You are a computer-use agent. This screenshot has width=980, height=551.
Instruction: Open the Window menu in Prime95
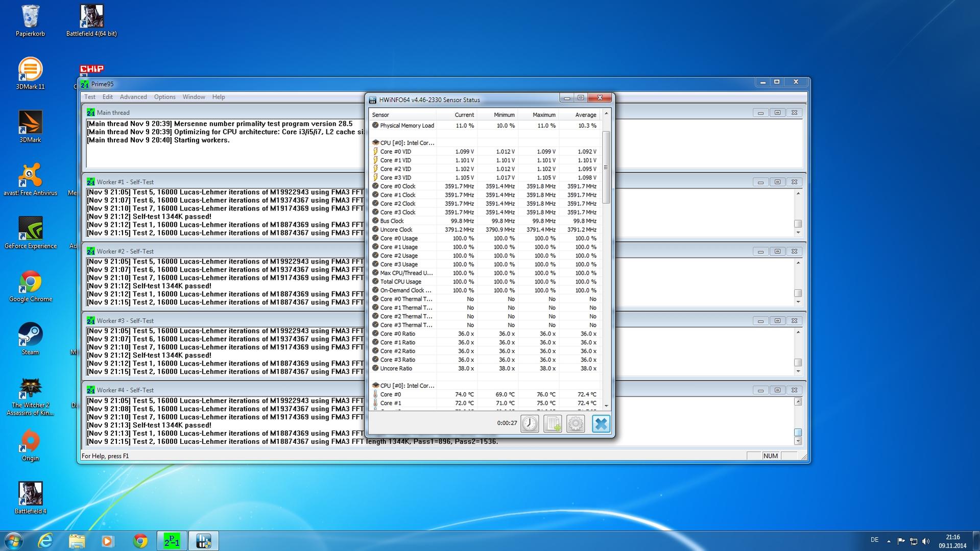click(194, 97)
